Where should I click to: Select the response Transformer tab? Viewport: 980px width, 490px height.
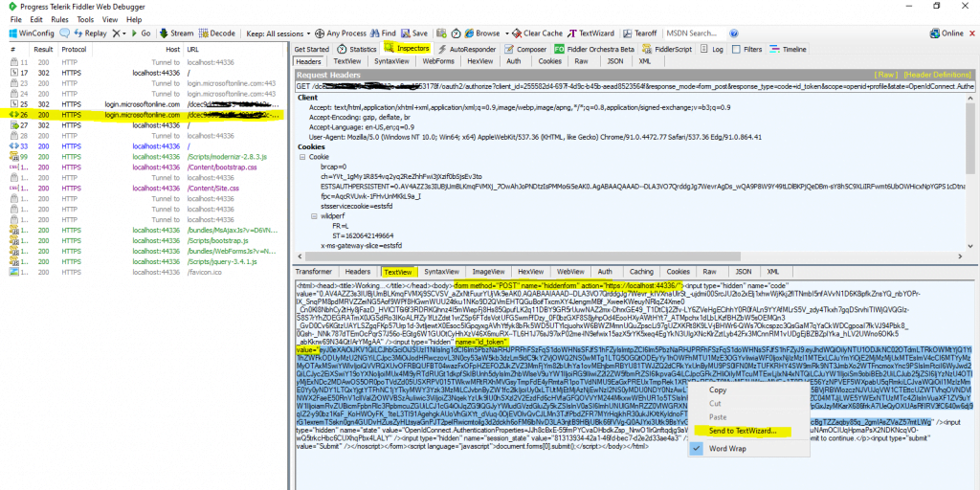pyautogui.click(x=314, y=272)
